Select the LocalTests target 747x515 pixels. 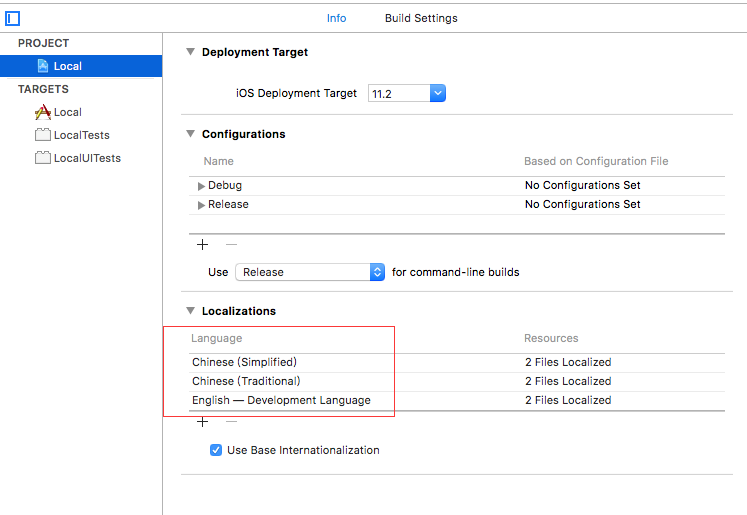pyautogui.click(x=81, y=135)
